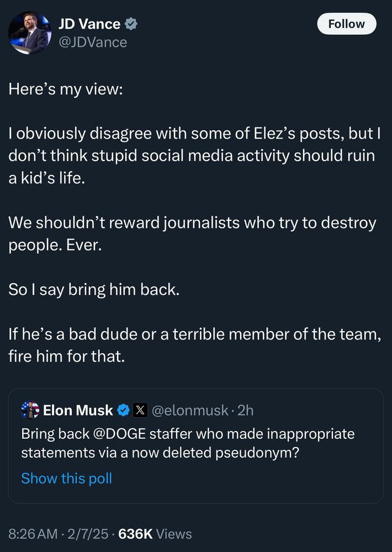Screen dimensions: 392x552
Task: Click the paragraph about rewarding journalists
Action: tap(192, 233)
